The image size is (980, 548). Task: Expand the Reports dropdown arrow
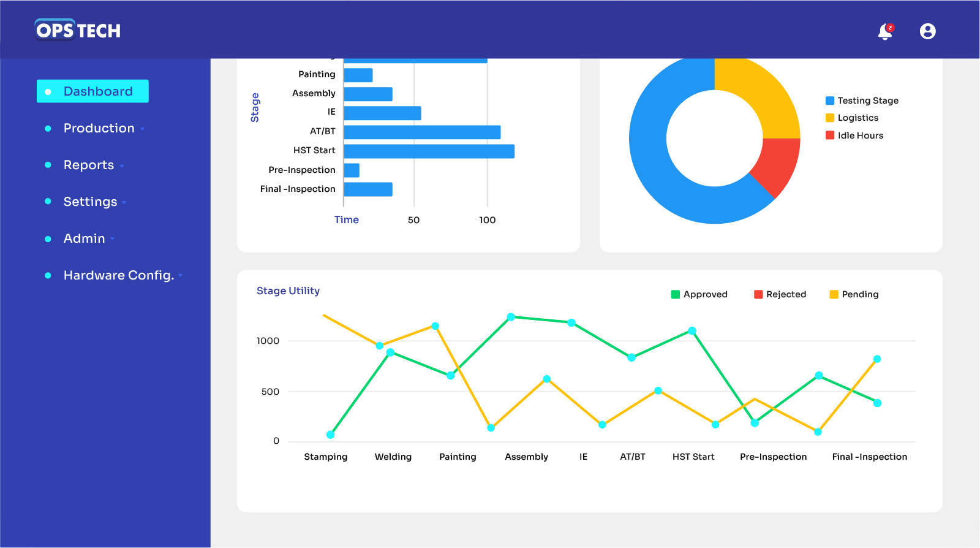(x=122, y=166)
